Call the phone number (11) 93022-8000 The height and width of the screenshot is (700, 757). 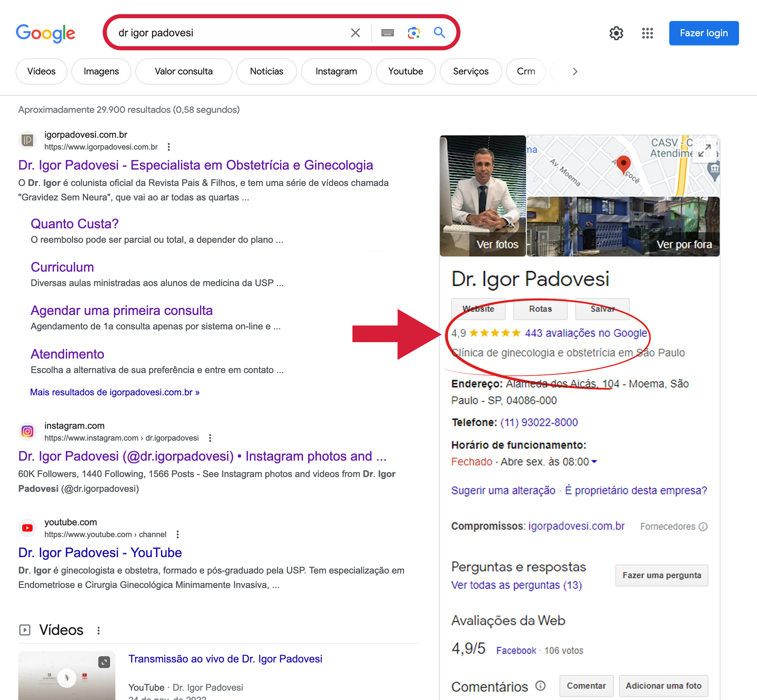coord(539,422)
